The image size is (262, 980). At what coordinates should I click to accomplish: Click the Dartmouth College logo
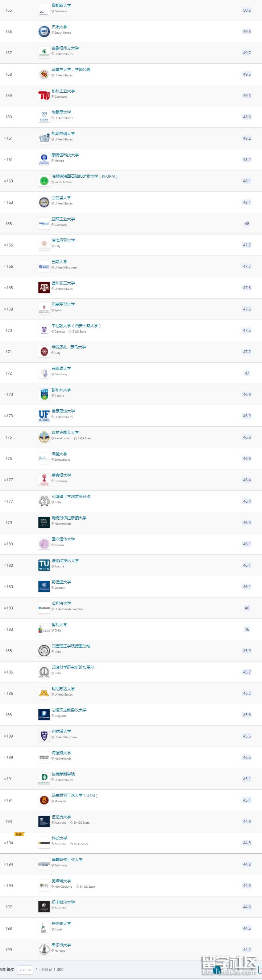click(44, 779)
